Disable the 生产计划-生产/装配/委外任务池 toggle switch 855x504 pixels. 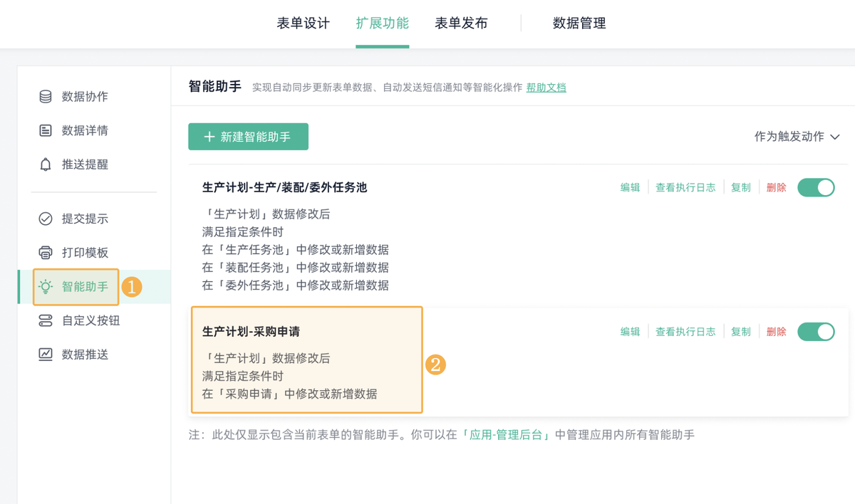(x=816, y=187)
